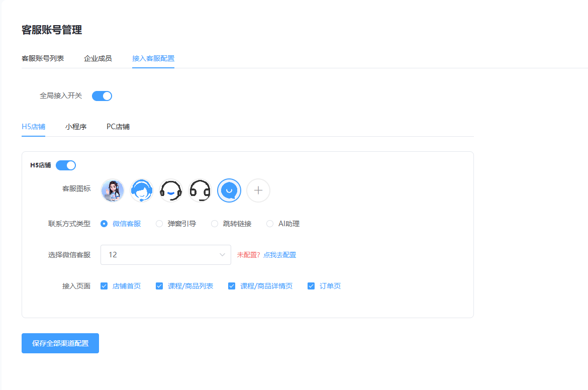Click the 客服账号管理 page title

pos(52,30)
